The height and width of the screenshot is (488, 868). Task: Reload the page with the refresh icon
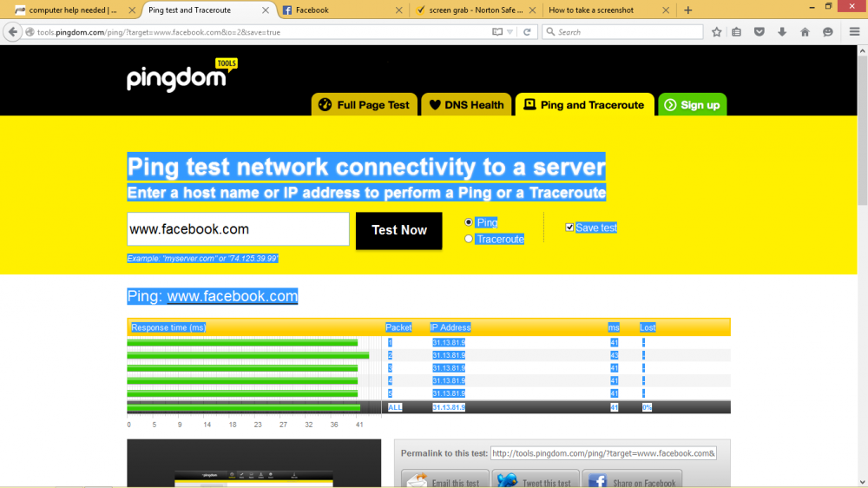coord(527,32)
